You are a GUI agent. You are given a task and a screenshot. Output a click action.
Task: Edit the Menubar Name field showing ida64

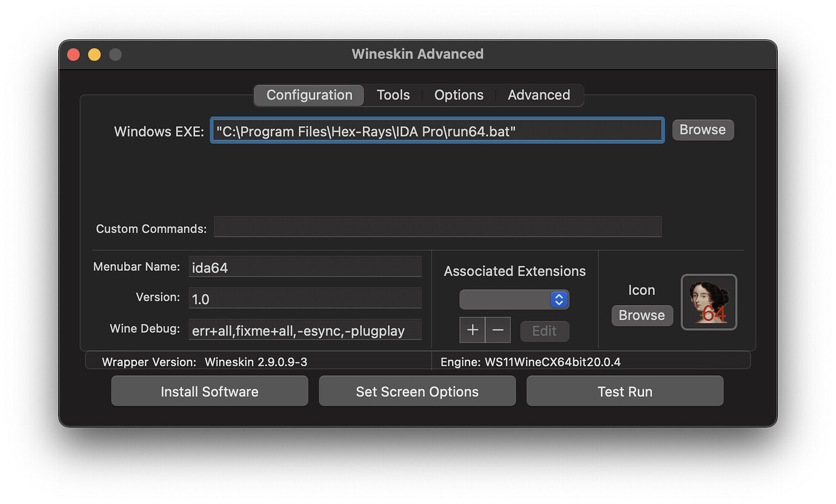[305, 267]
